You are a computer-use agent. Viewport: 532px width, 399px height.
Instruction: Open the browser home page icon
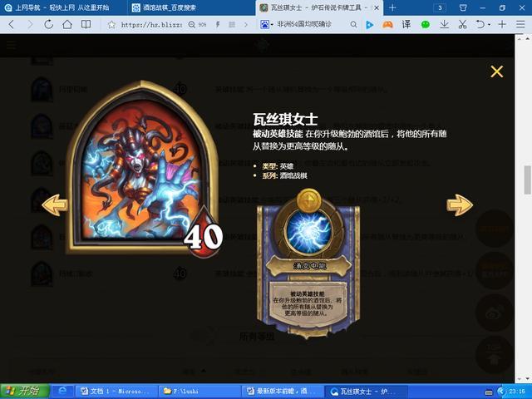[67, 24]
